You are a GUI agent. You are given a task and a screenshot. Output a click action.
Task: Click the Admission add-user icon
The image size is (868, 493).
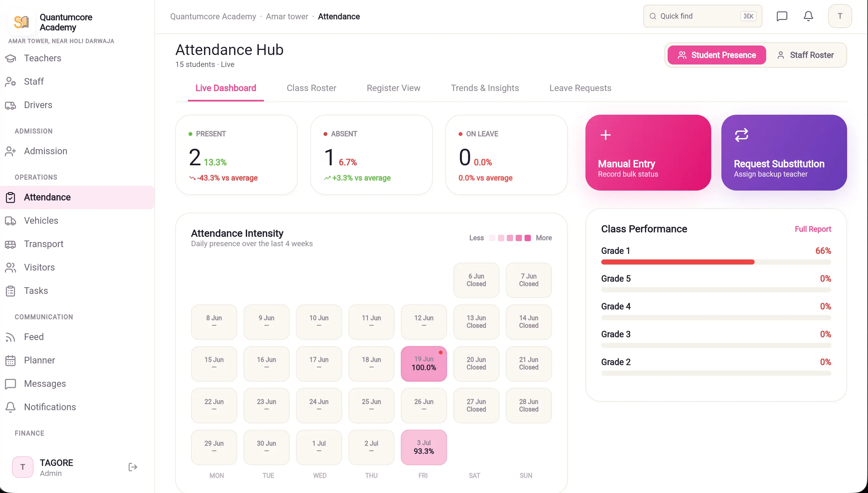[x=10, y=151]
